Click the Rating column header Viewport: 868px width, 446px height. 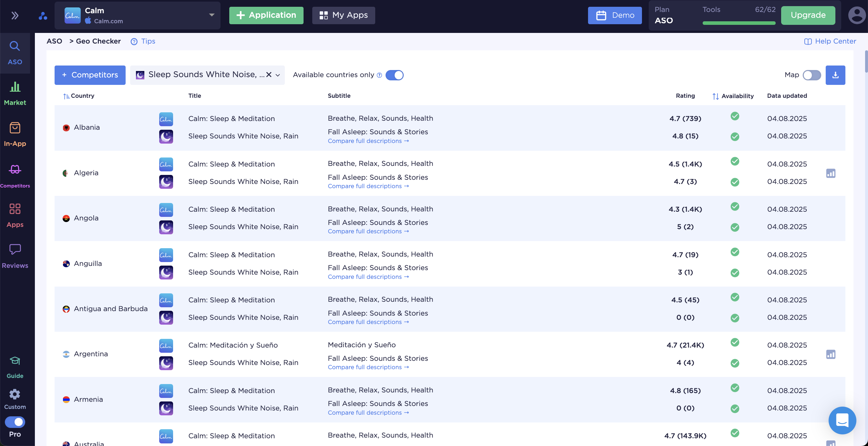tap(685, 96)
